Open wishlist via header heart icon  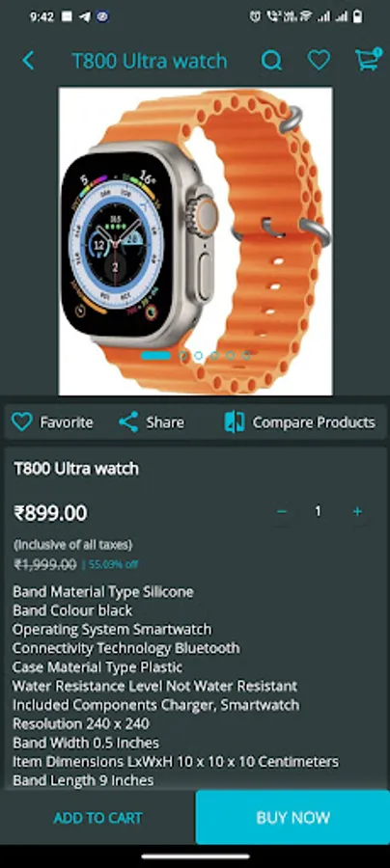(x=319, y=60)
